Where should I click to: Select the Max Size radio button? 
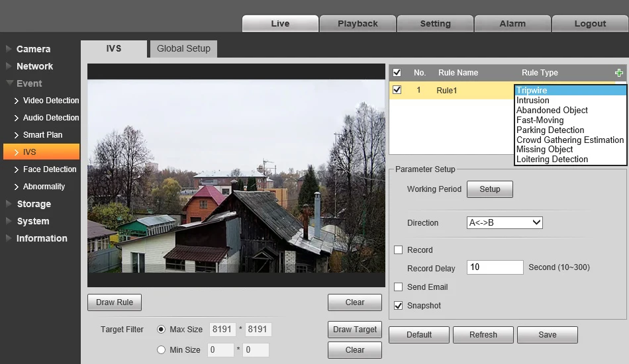coord(161,329)
